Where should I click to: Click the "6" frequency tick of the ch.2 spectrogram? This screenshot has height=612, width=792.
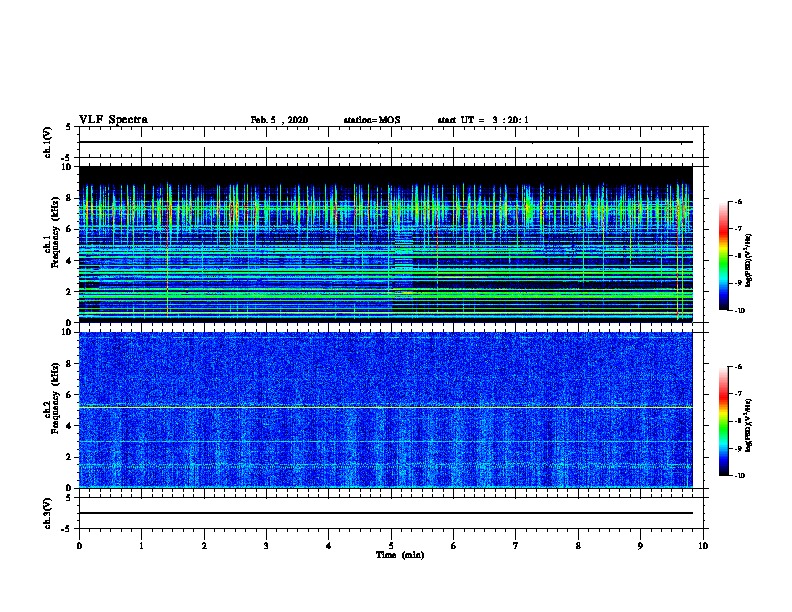click(69, 395)
